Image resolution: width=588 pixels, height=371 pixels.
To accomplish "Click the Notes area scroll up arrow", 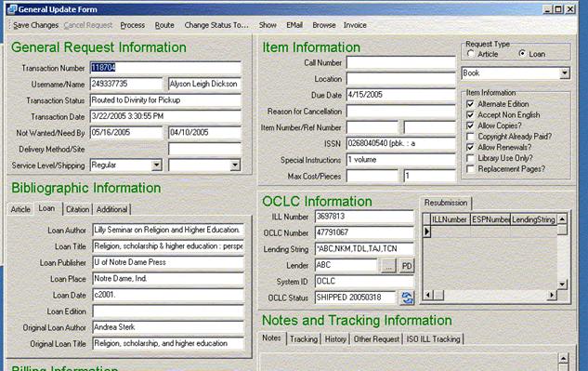I will pyautogui.click(x=563, y=359).
